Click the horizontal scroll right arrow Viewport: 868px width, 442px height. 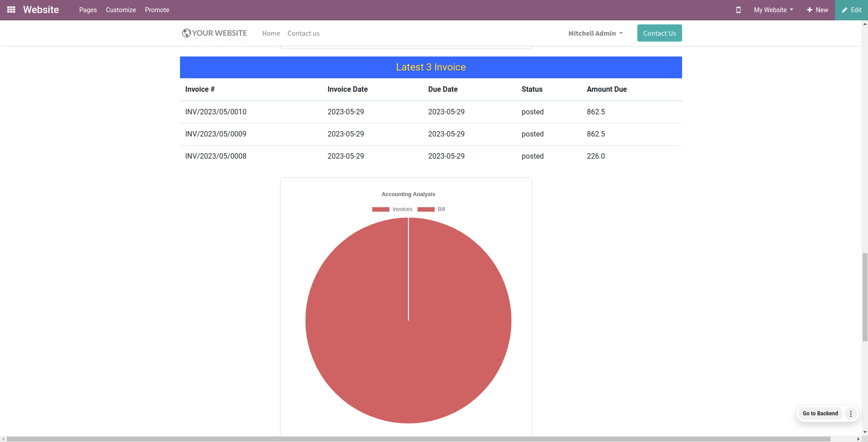858,439
